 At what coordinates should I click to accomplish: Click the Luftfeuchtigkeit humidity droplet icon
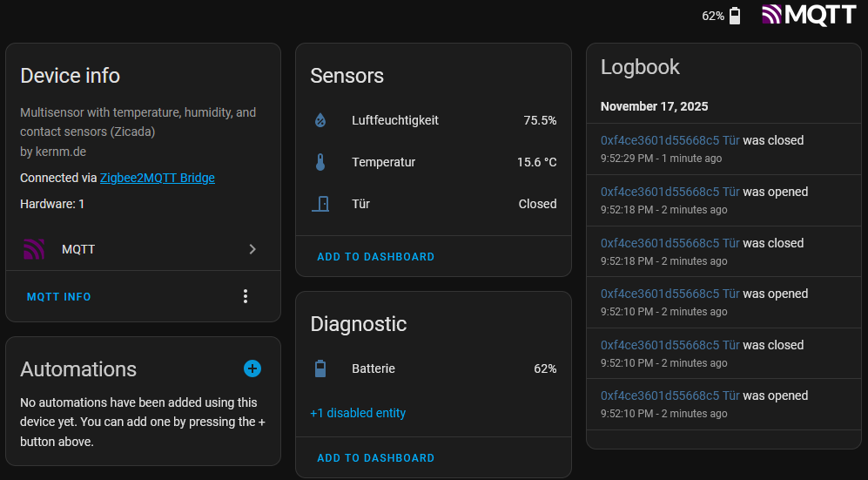[x=320, y=120]
